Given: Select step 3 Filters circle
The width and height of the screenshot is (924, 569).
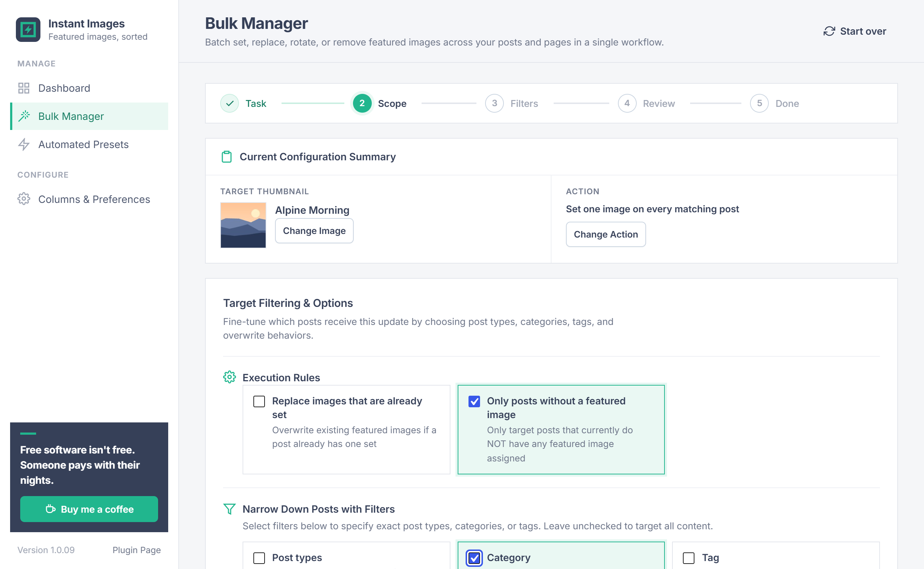Looking at the screenshot, I should point(494,103).
